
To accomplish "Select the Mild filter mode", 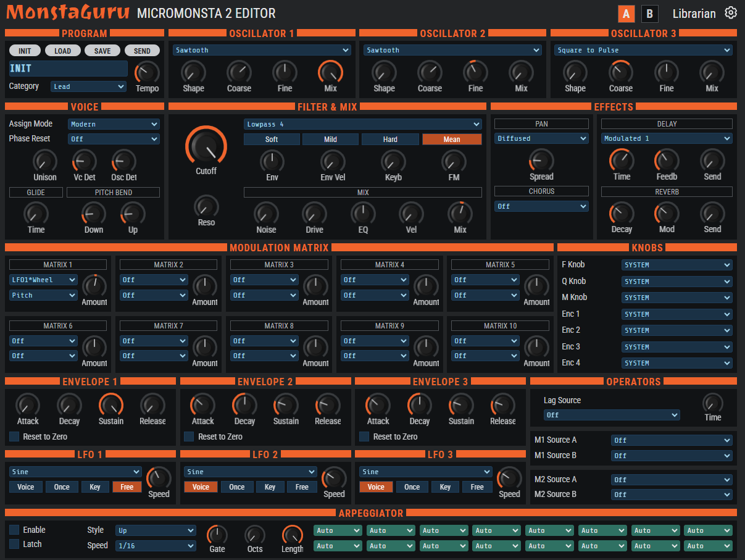I will point(331,140).
